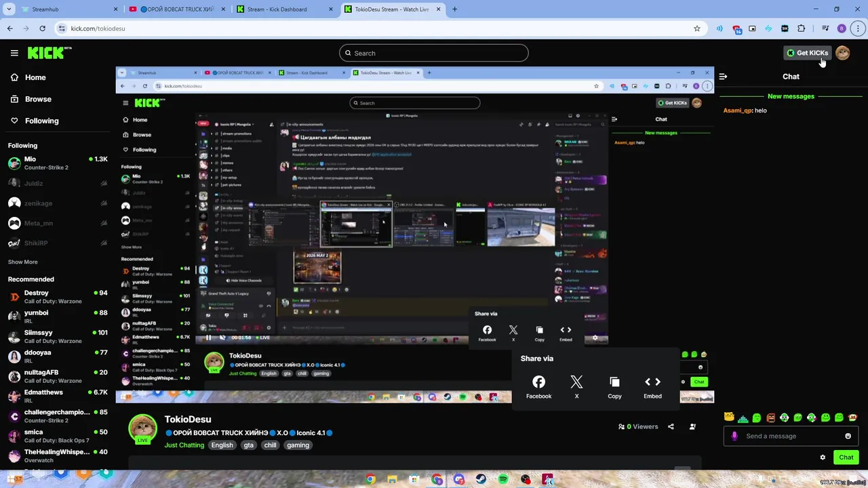
Task: Open followed channel Mio
Action: pyautogui.click(x=58, y=163)
